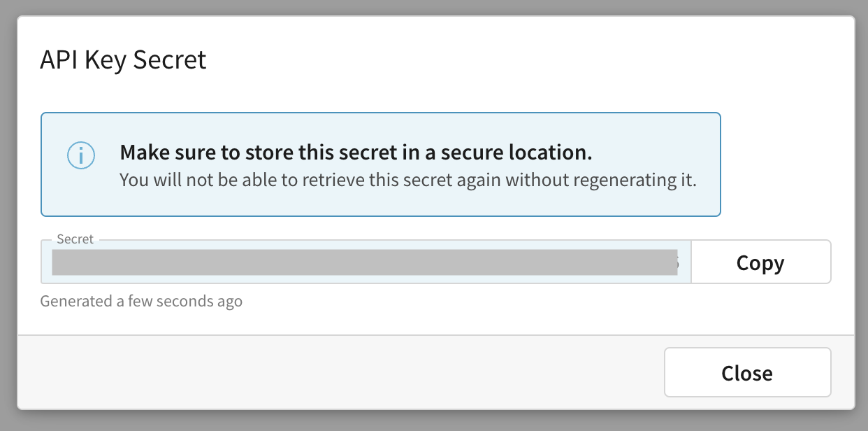This screenshot has height=431, width=868.
Task: Click the "Generated a few seconds ago" timestamp
Action: click(x=141, y=302)
